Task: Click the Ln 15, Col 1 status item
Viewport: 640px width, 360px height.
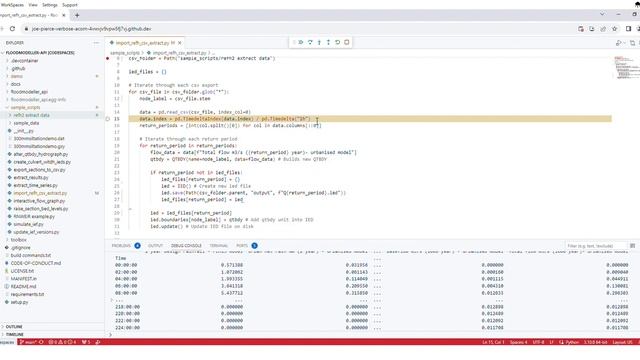Action: [493, 342]
